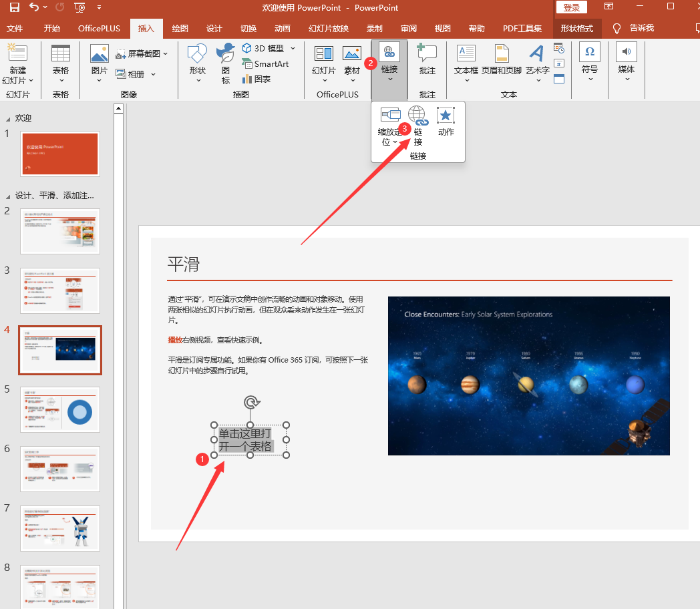Select slide 5 thumbnail
Screen dimensions: 700x609
(60, 409)
